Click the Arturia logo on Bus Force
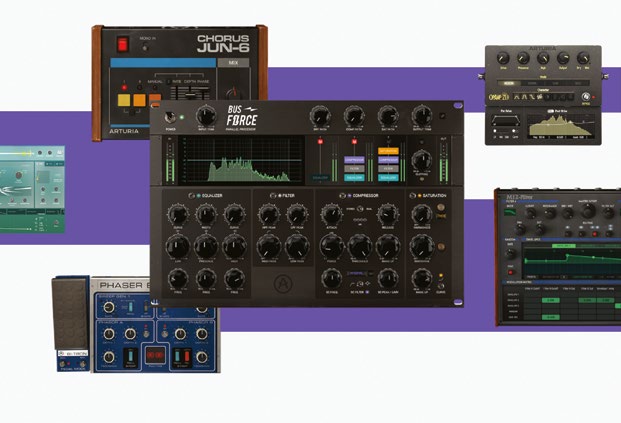The height and width of the screenshot is (423, 621). [x=283, y=283]
